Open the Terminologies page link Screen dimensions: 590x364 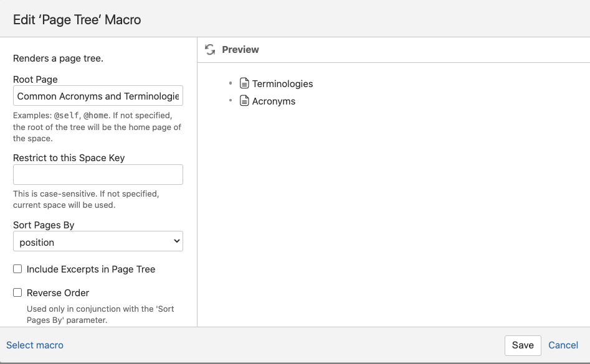click(x=282, y=84)
